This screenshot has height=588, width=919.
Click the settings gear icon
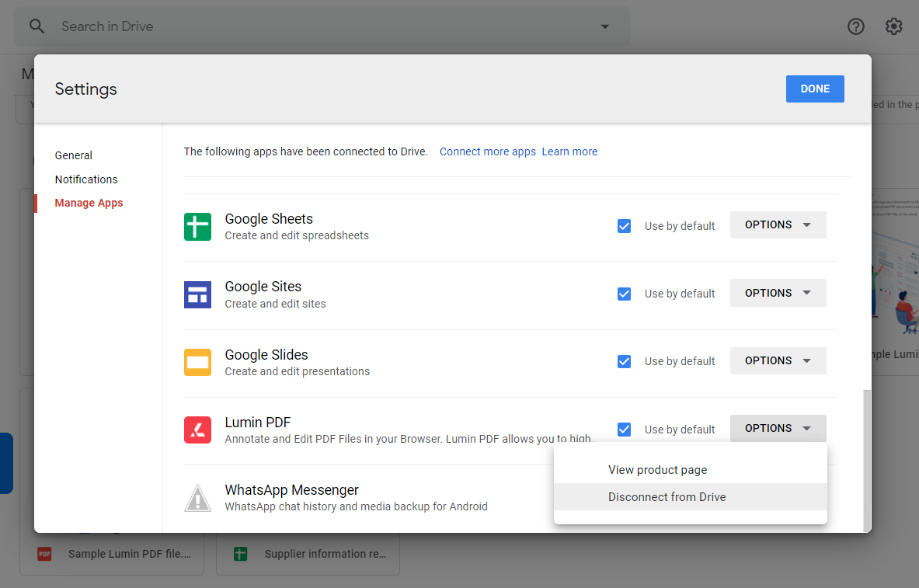tap(893, 26)
